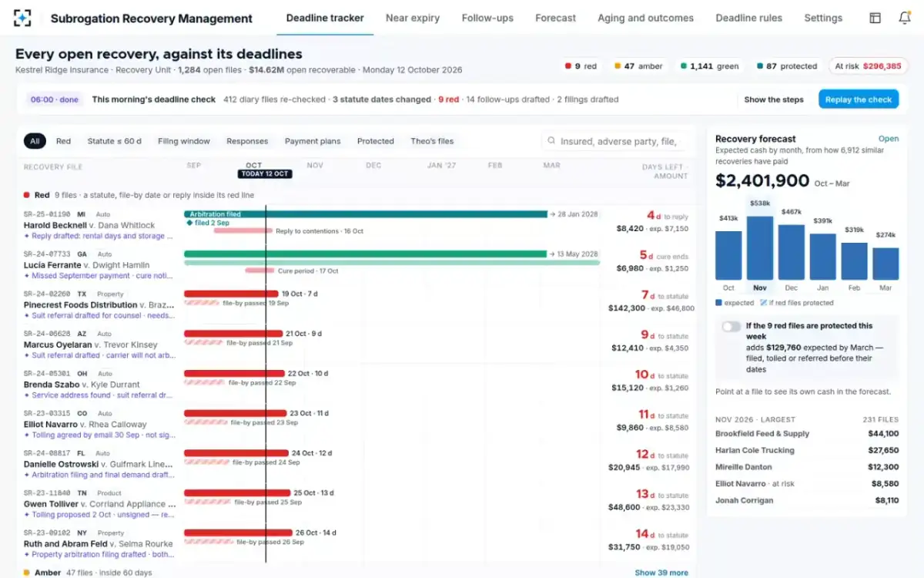Screen dimensions: 924x578
Task: Click the sparkle icon before Tolling proposed 2 Oct
Action: tap(27, 515)
